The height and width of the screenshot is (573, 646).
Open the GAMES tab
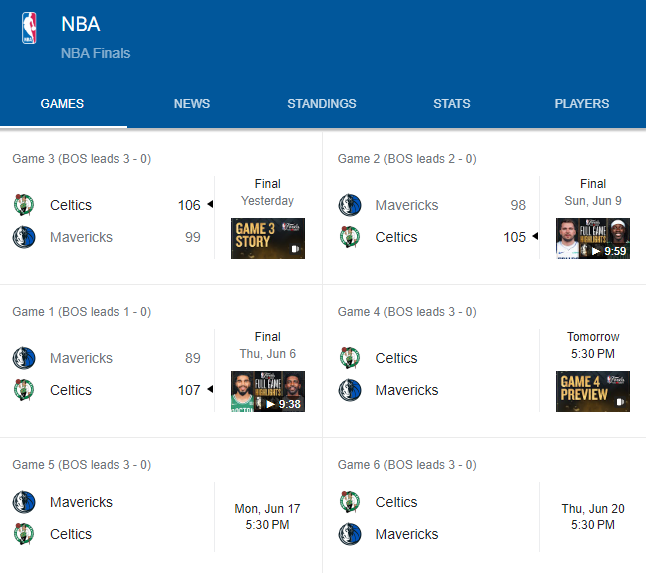[62, 104]
